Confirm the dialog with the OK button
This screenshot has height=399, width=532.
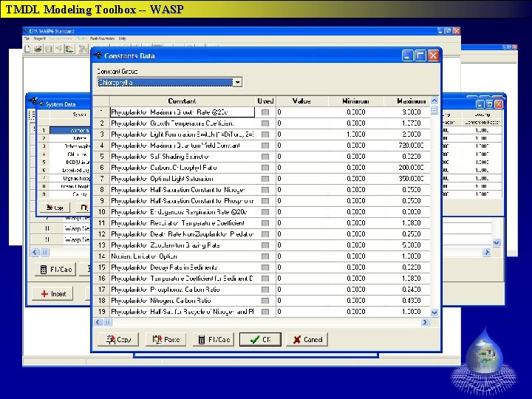[260, 339]
